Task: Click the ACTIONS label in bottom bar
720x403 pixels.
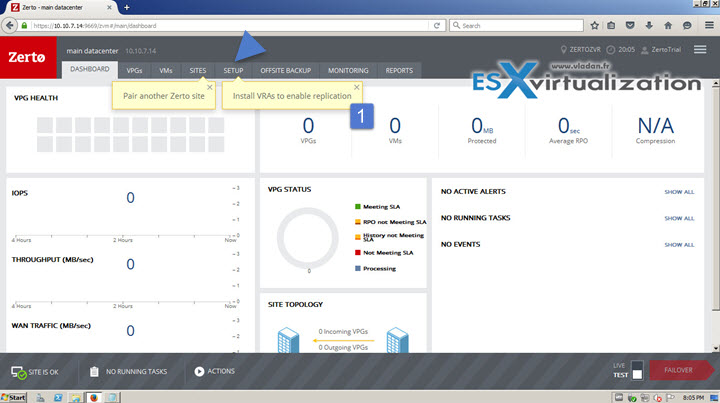Action: tap(221, 371)
